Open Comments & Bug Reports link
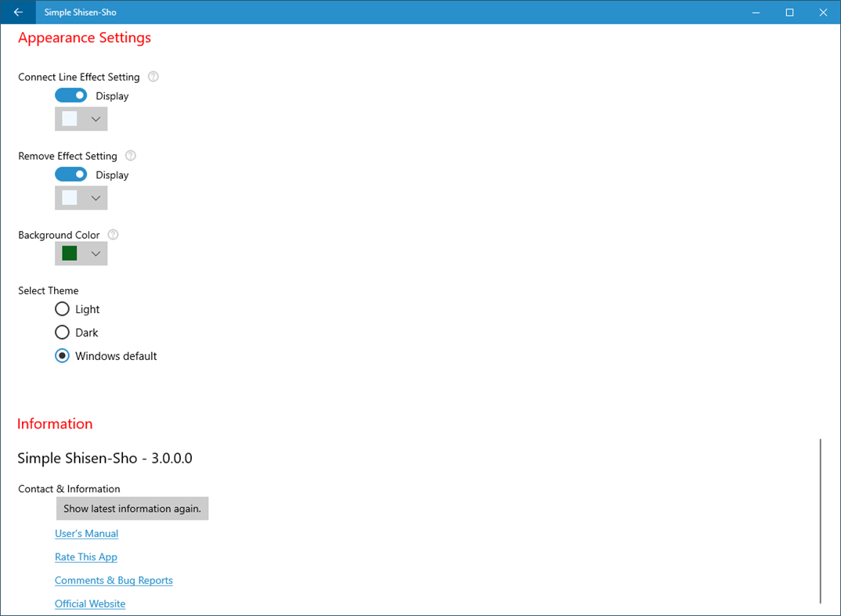The height and width of the screenshot is (616, 841). point(114,580)
